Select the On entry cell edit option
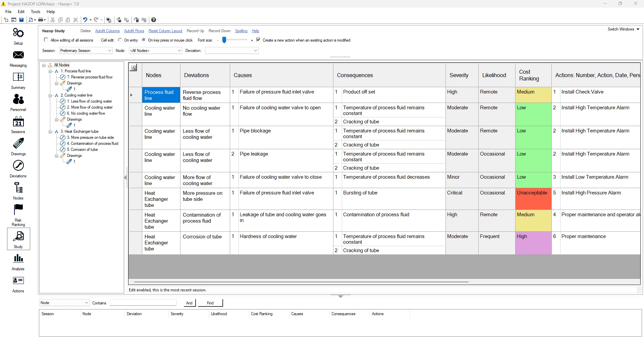Screen dimensions: 644x346 tap(120, 40)
